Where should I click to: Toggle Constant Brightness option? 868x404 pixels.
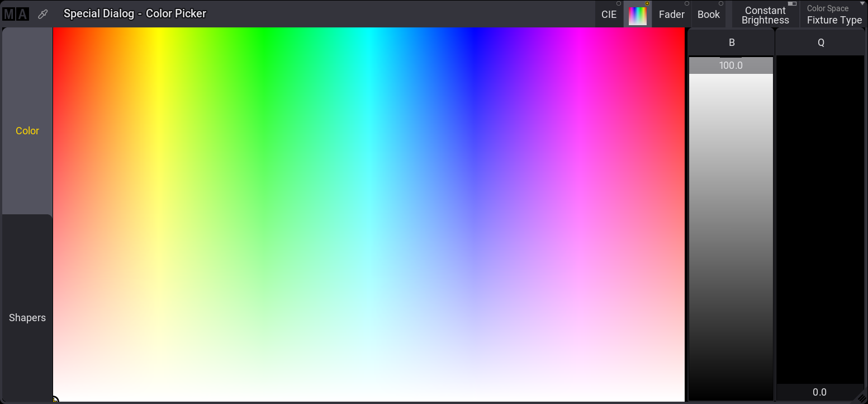pos(765,14)
